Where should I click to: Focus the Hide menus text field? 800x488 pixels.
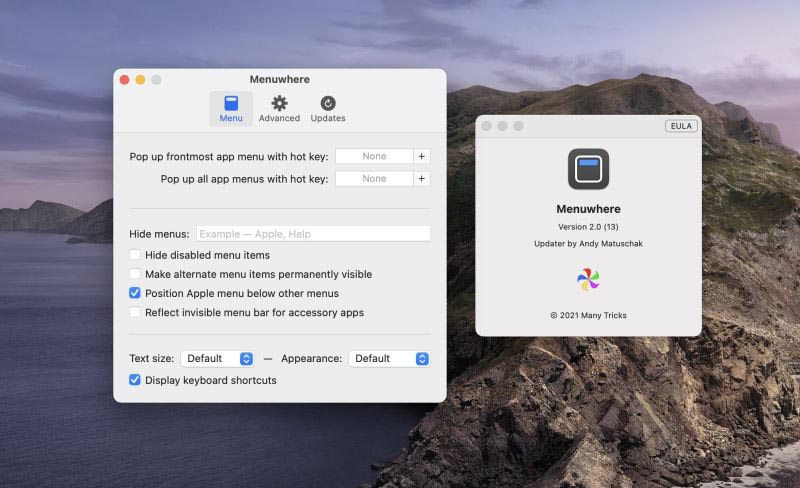tap(313, 234)
